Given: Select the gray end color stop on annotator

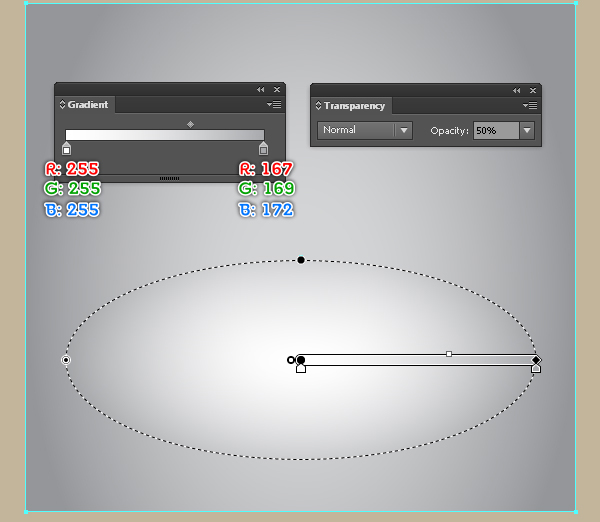Looking at the screenshot, I should [536, 369].
